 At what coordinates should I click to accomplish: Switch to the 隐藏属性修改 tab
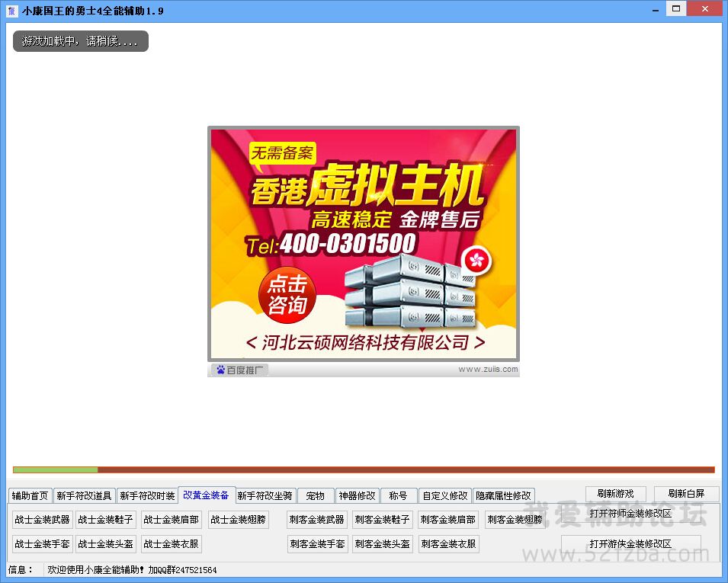click(503, 495)
